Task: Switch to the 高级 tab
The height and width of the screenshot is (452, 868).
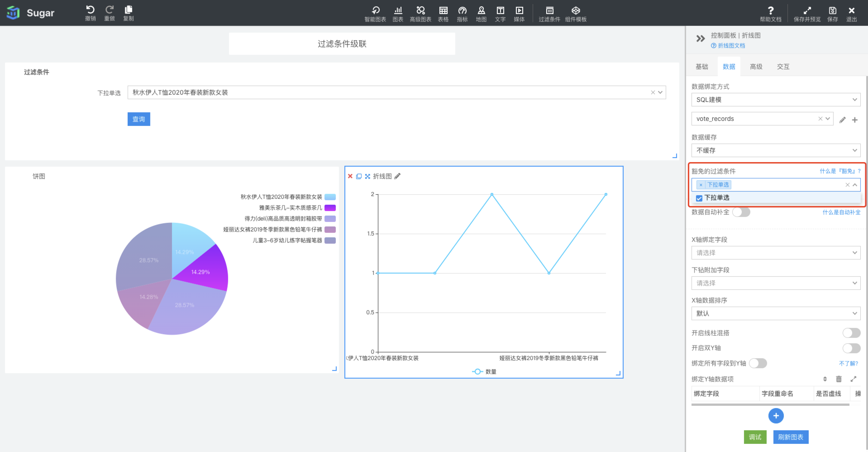Action: click(x=756, y=67)
